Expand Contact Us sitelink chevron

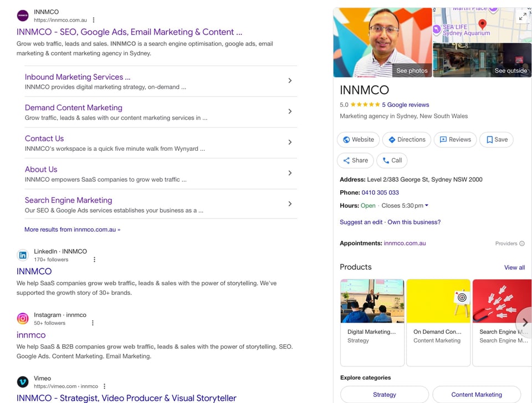(x=290, y=142)
